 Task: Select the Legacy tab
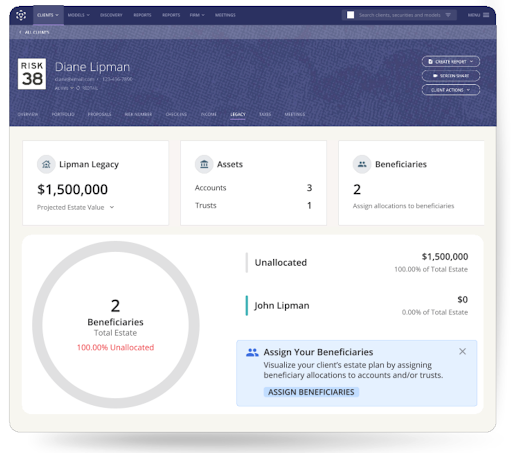click(238, 114)
